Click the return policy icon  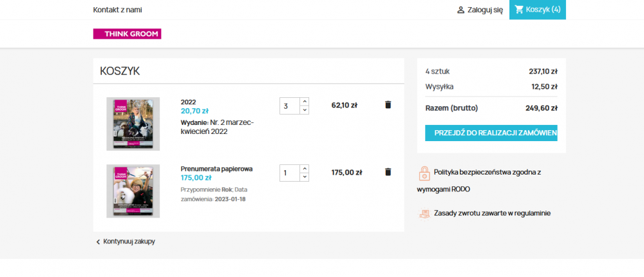click(x=424, y=213)
